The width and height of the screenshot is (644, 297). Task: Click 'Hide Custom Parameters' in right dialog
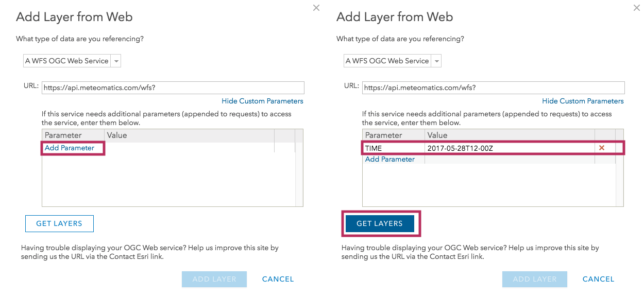(x=583, y=101)
